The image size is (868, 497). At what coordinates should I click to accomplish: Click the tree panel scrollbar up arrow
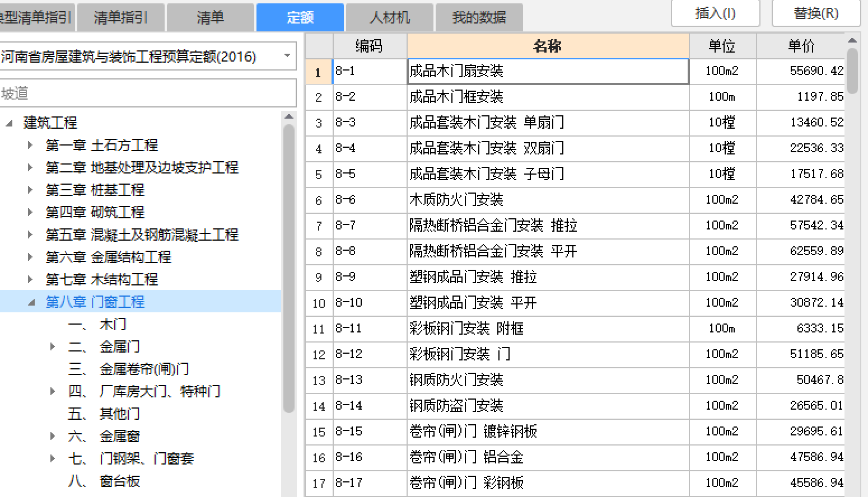pyautogui.click(x=289, y=116)
